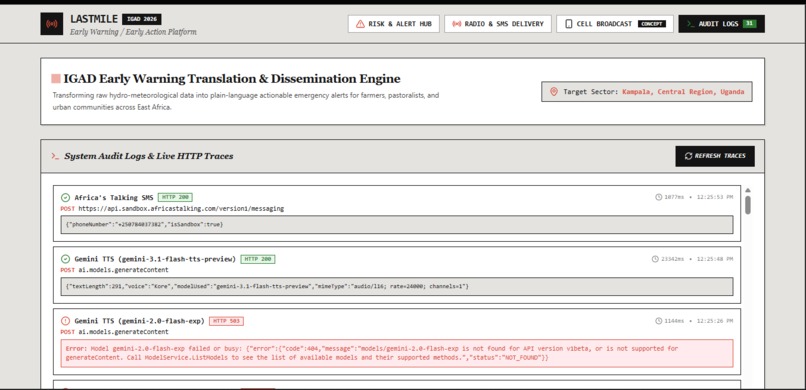Click the HTTP 200 badge on gemini-3.1-flash-tts-preview
This screenshot has width=806, height=390.
[258, 259]
